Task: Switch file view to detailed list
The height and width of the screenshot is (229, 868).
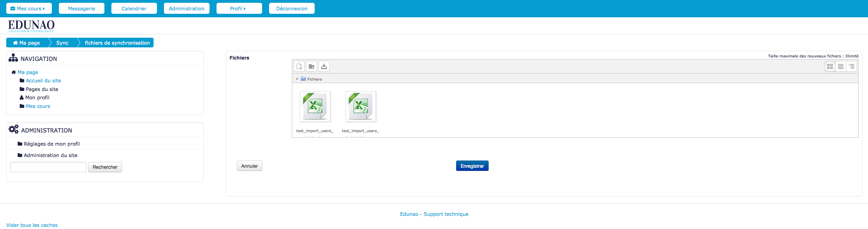Action: click(x=841, y=66)
